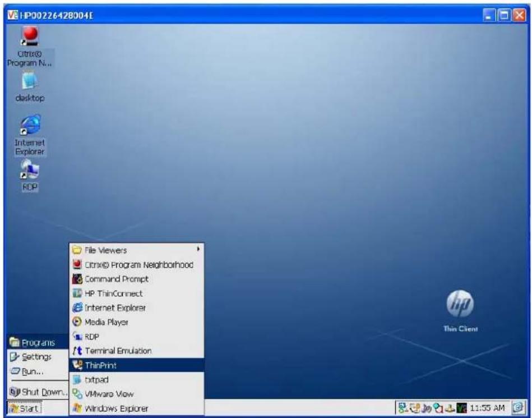Screen dimensions: 532x418
Task: Click the network connection tray icon
Action: (x=403, y=407)
